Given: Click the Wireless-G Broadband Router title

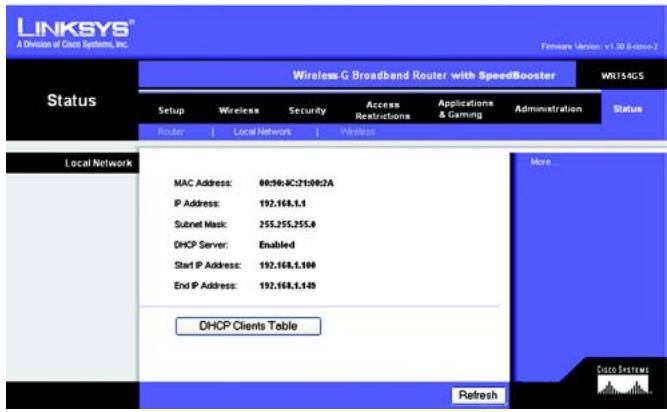Looking at the screenshot, I should [424, 76].
